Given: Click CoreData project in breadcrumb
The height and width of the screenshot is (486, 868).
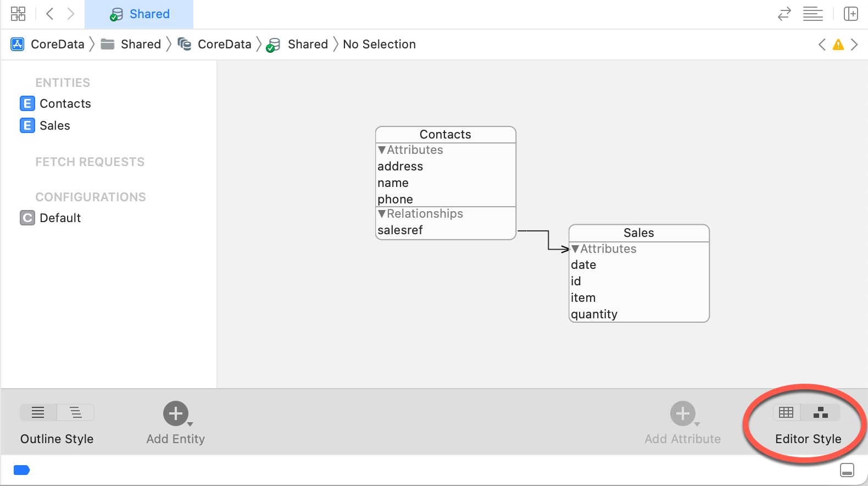Looking at the screenshot, I should pyautogui.click(x=48, y=44).
